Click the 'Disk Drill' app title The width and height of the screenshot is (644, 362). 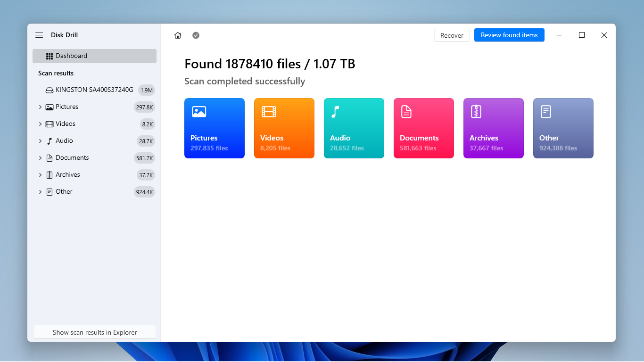(64, 35)
